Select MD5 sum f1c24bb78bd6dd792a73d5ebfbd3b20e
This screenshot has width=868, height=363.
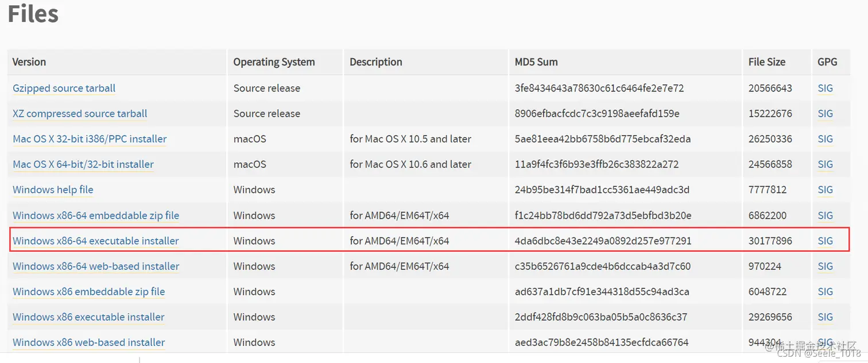point(603,215)
